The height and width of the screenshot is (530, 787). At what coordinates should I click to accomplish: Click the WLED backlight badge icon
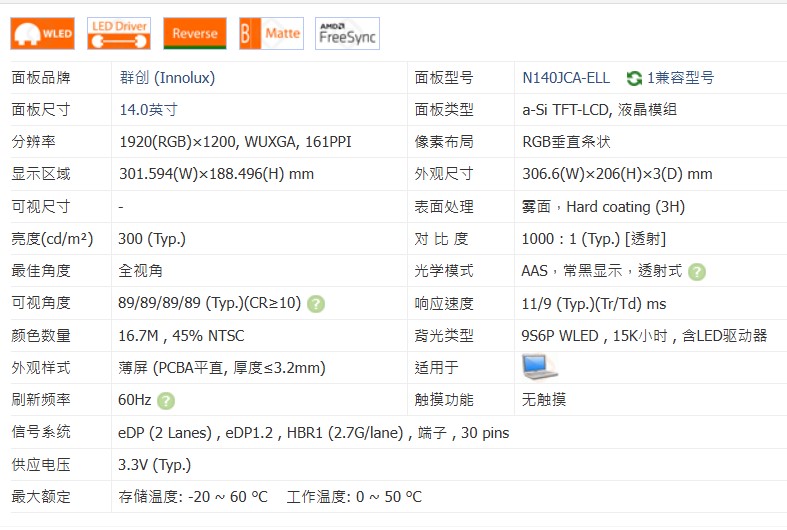click(43, 34)
